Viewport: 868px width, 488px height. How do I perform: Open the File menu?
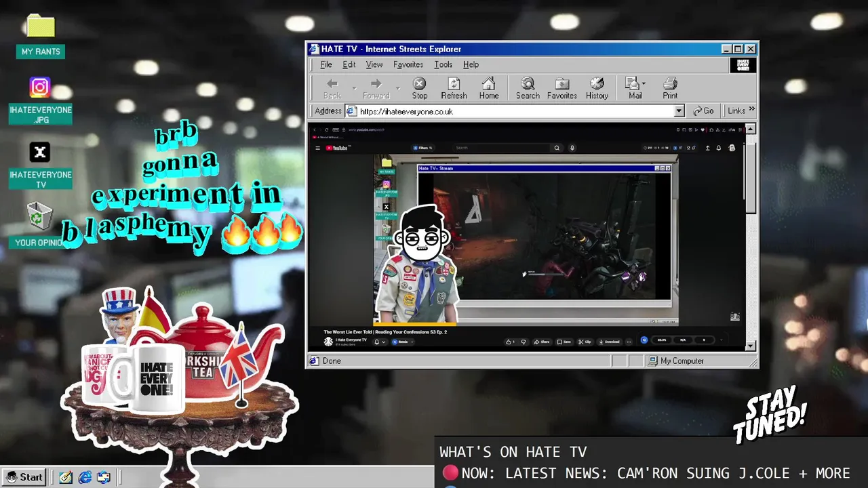tap(326, 65)
